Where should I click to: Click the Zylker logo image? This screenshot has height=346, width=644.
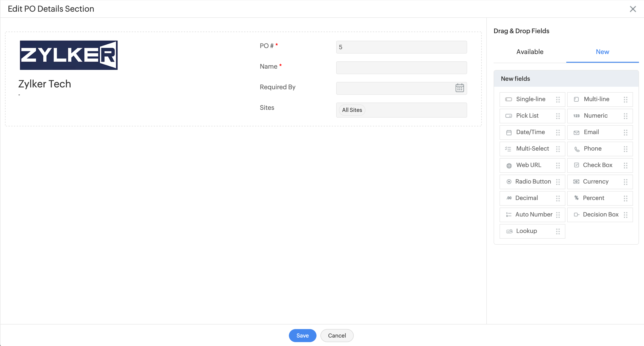pos(69,55)
